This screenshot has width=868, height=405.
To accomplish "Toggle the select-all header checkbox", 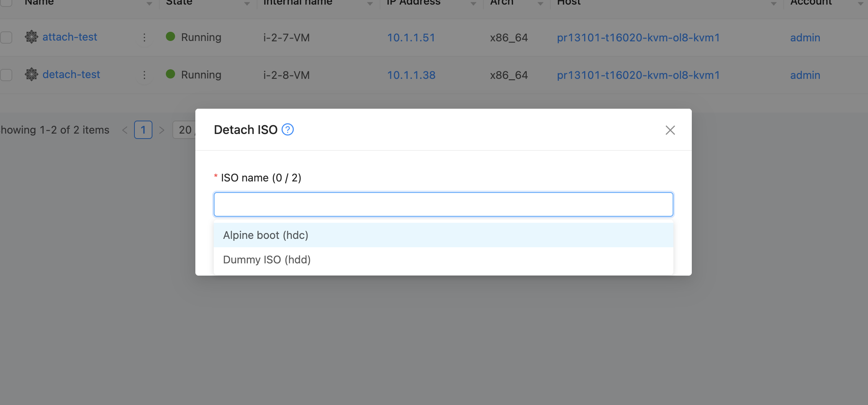I will coord(6,3).
